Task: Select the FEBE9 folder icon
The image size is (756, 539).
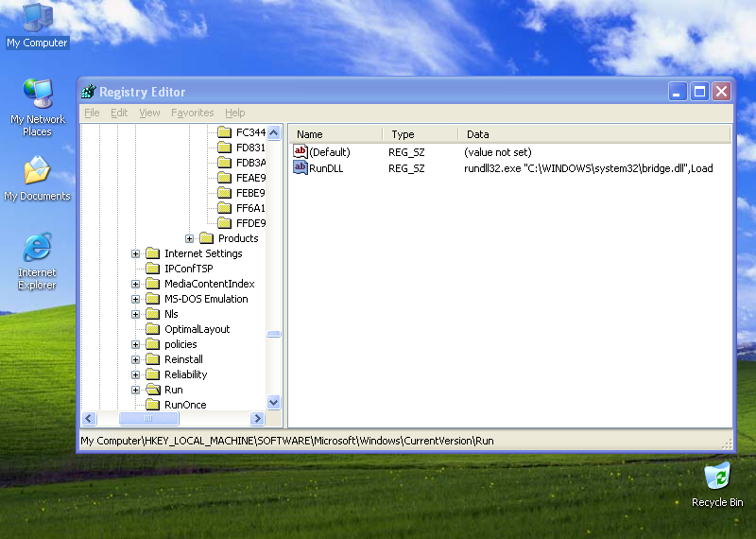Action: click(x=224, y=193)
